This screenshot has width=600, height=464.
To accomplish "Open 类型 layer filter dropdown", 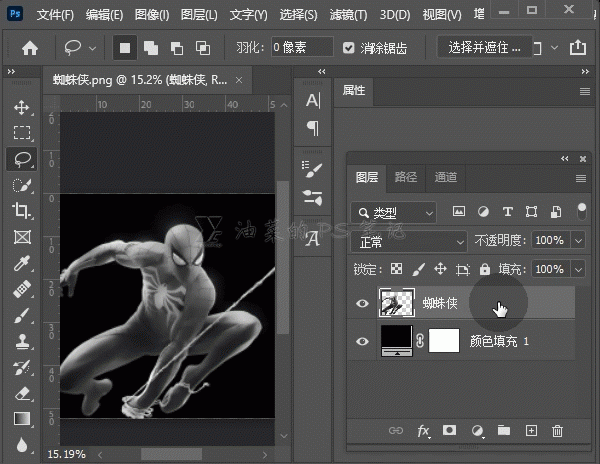I will [394, 213].
